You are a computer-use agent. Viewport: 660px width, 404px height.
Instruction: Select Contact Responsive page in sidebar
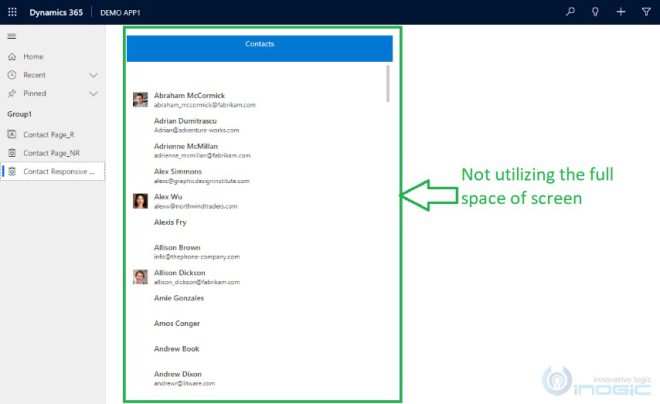click(58, 171)
